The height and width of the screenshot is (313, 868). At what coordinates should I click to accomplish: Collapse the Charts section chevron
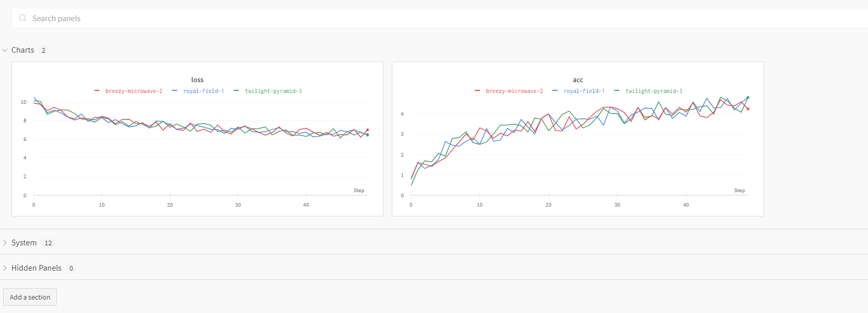tap(5, 50)
